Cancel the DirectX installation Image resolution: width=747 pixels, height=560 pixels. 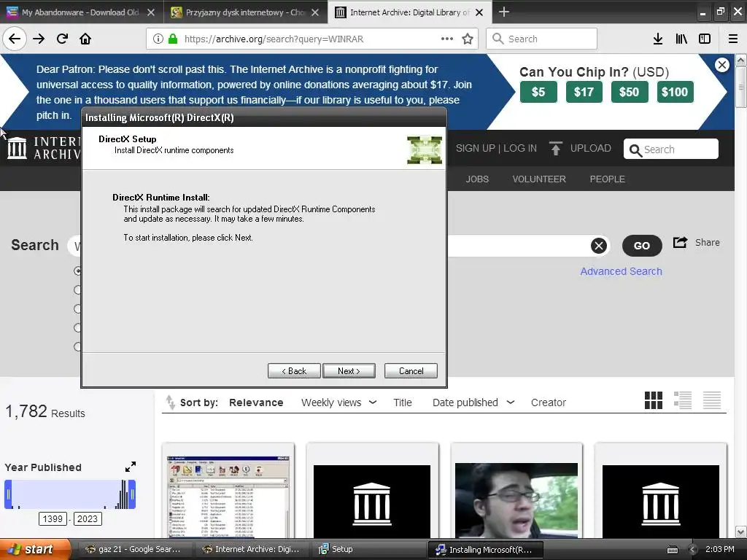[411, 371]
